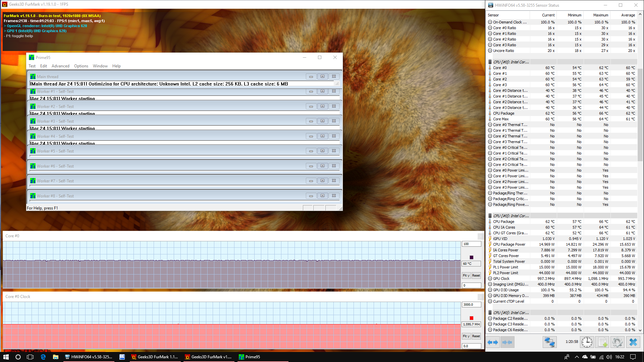The height and width of the screenshot is (362, 644).
Task: Click the dark purple color swatch of Core #0 graph
Action: 471,257
